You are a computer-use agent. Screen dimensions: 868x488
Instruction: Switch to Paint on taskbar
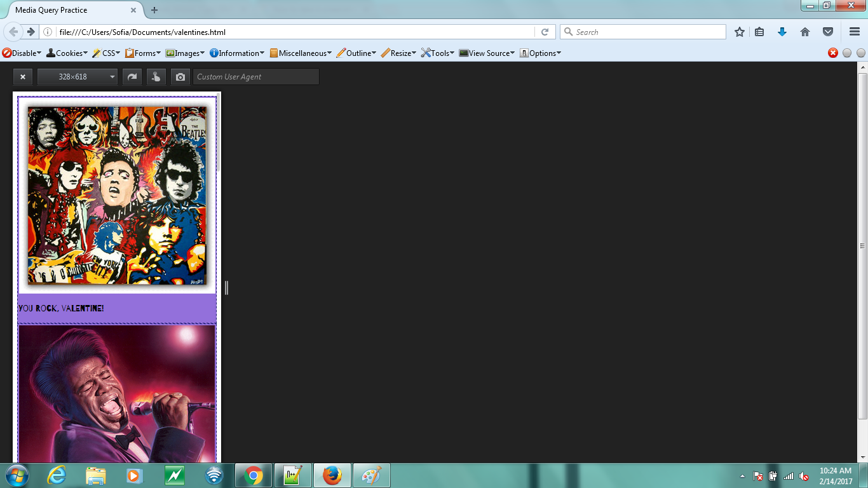(x=372, y=475)
